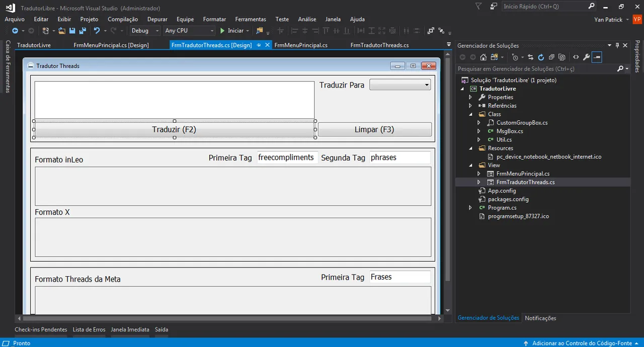Image resolution: width=644 pixels, height=347 pixels.
Task: Click the Frases textbox in Formato Threads
Action: point(400,277)
